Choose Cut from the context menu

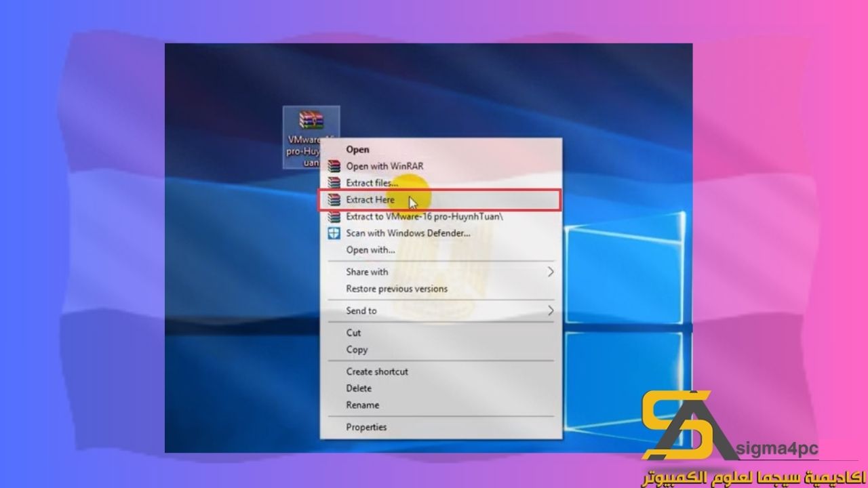(x=353, y=333)
